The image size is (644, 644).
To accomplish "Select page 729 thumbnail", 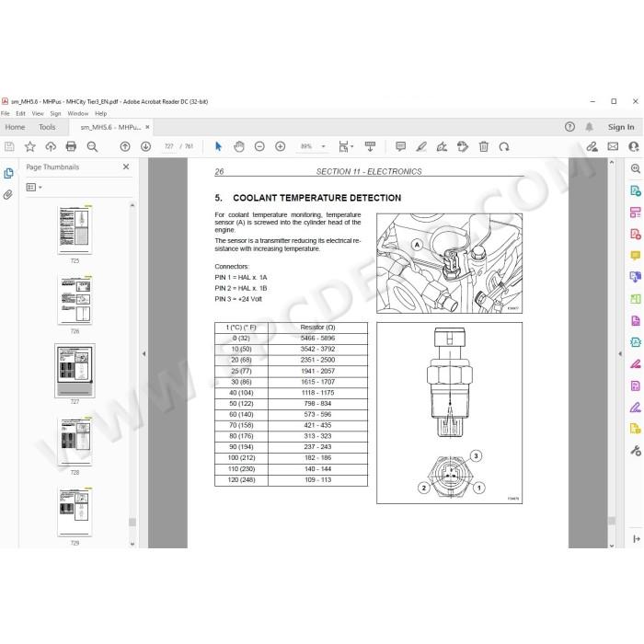I will pyautogui.click(x=75, y=512).
